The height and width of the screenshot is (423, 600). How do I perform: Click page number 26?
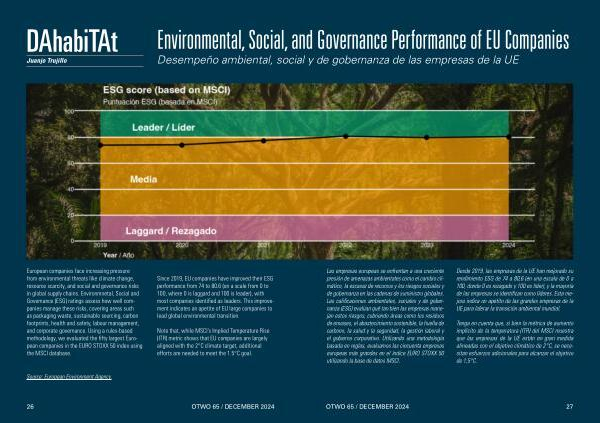pos(30,407)
